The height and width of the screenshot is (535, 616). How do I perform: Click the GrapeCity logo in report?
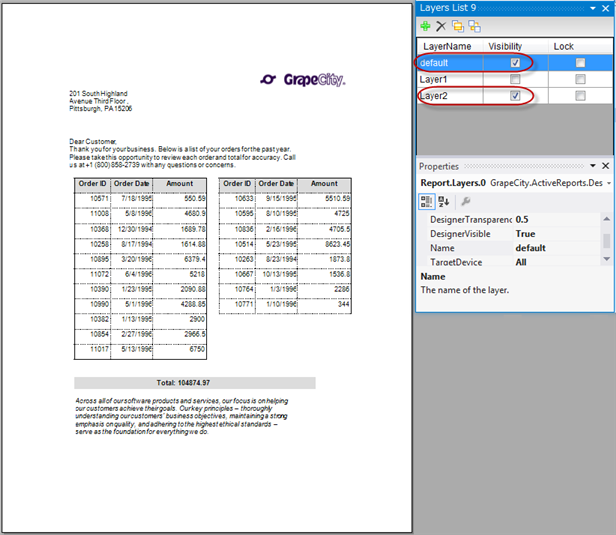[303, 80]
